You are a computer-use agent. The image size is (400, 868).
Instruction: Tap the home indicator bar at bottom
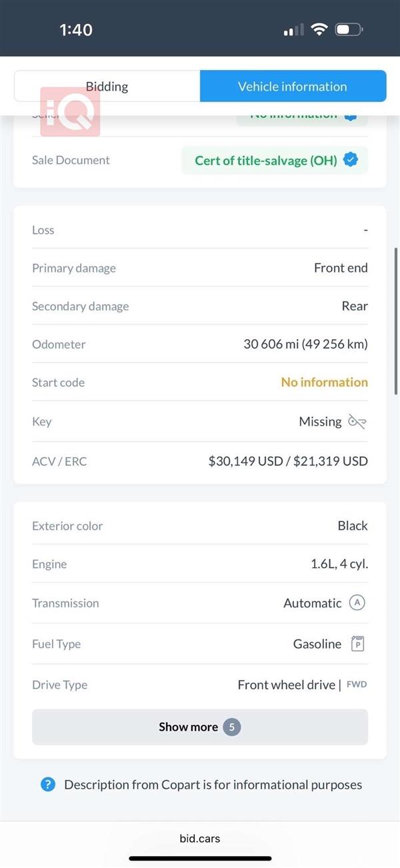200,859
